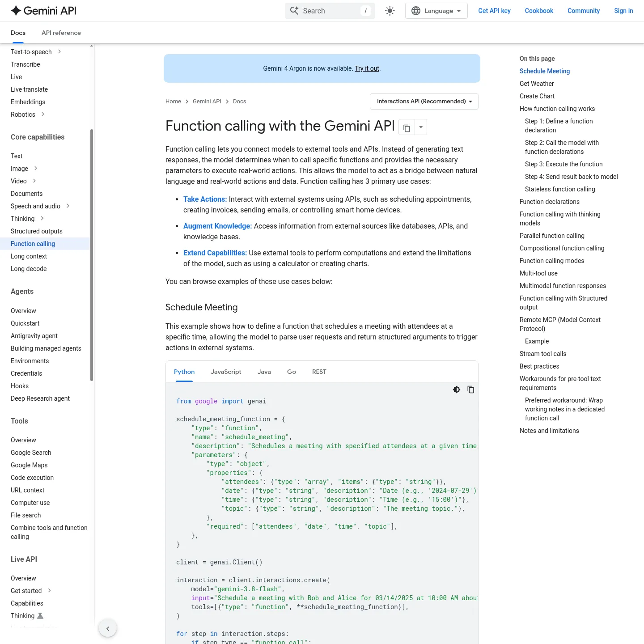Click the experimental flask icon next to Thinking

coord(40,616)
